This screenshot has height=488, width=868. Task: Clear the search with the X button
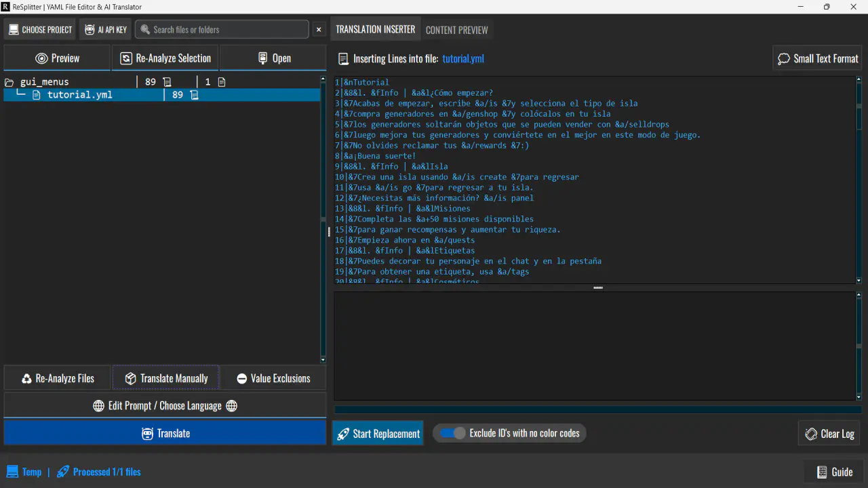(x=319, y=30)
